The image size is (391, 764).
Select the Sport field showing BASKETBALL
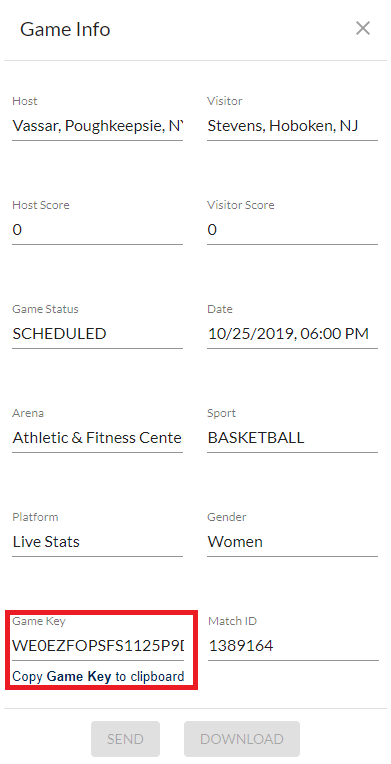click(292, 438)
